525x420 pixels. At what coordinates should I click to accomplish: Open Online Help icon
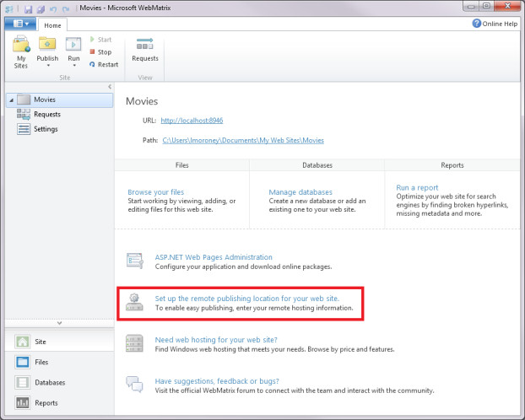tap(476, 24)
